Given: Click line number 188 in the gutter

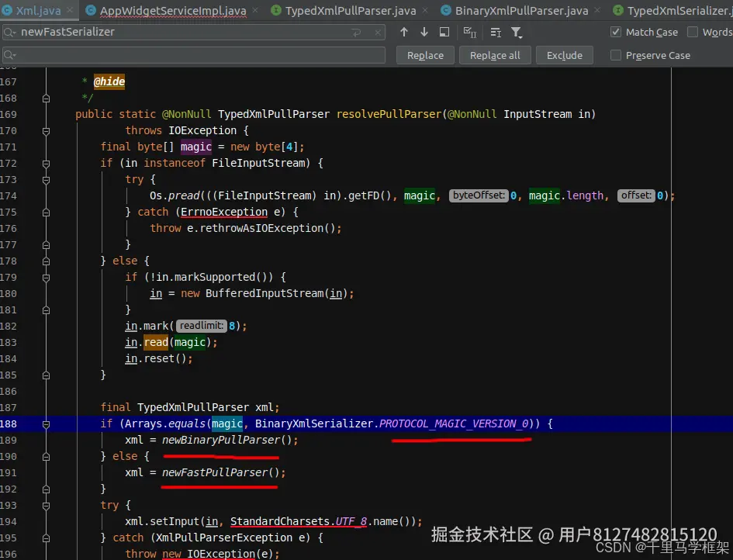Looking at the screenshot, I should [x=9, y=423].
